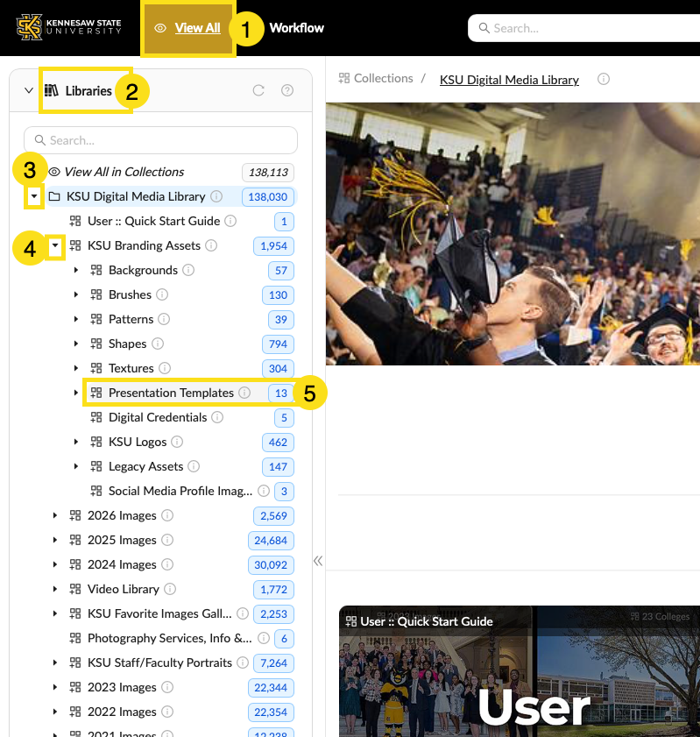
Task: Click the Libraries search box
Action: click(160, 140)
